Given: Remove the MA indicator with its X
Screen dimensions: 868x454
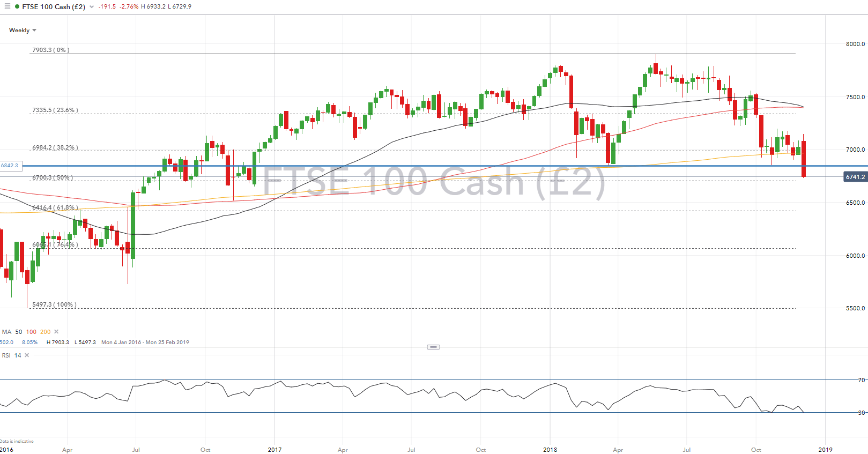Looking at the screenshot, I should (x=56, y=332).
